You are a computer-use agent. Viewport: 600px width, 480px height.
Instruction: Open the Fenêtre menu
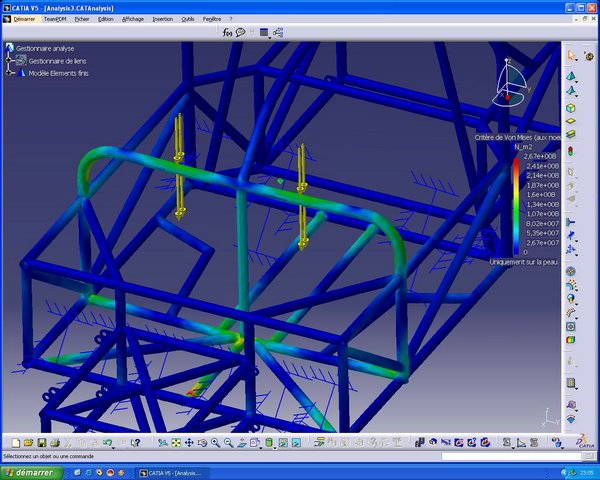pos(212,19)
